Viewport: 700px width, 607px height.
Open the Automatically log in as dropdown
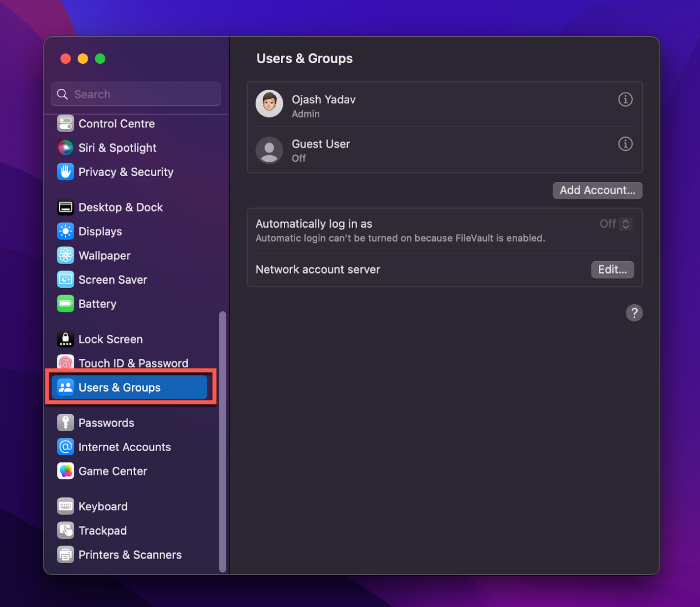(625, 224)
